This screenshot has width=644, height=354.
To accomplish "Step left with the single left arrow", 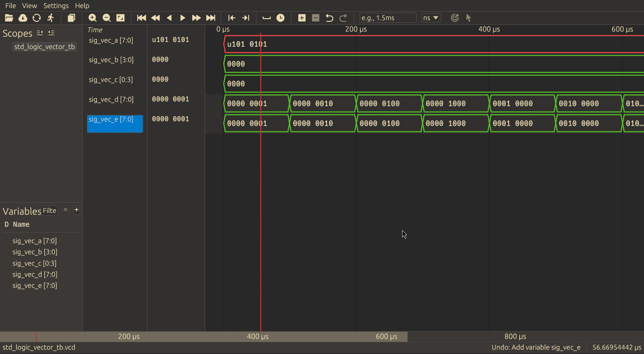I will (169, 18).
